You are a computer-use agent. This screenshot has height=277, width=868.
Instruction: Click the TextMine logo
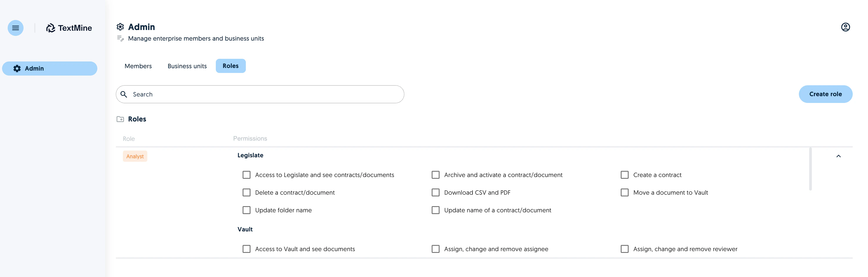pos(69,28)
